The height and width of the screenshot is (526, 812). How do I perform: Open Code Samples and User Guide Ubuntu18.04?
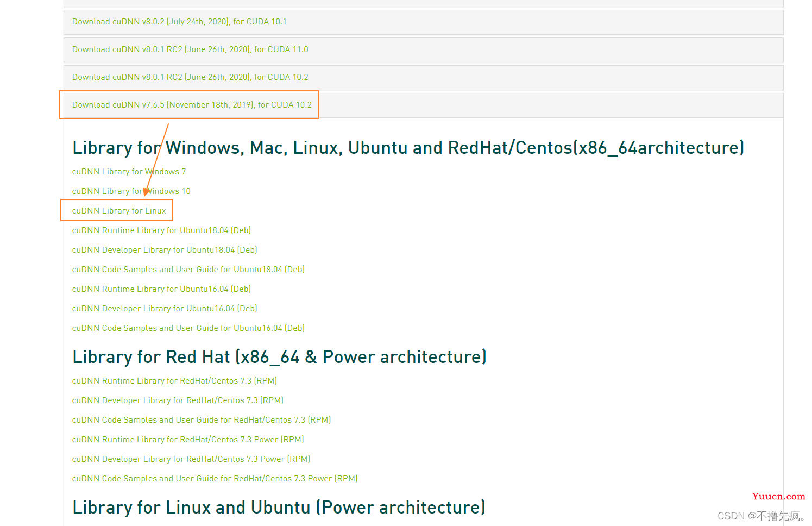pos(188,270)
